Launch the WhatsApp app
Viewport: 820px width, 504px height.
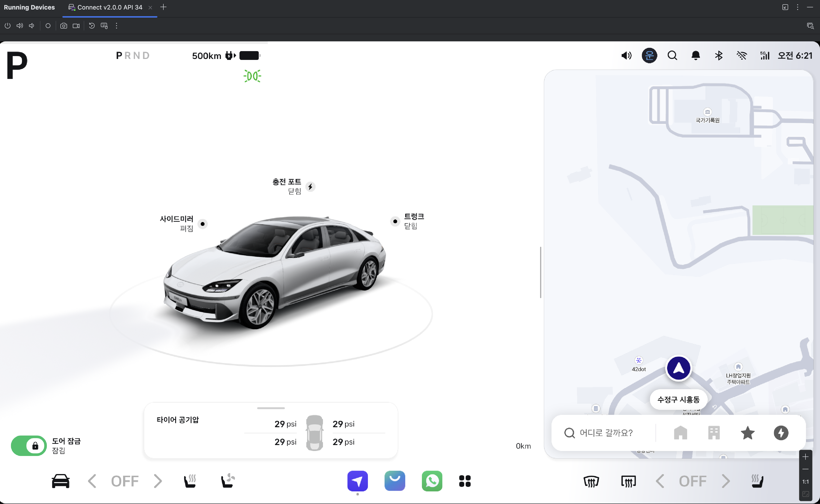[x=432, y=481]
